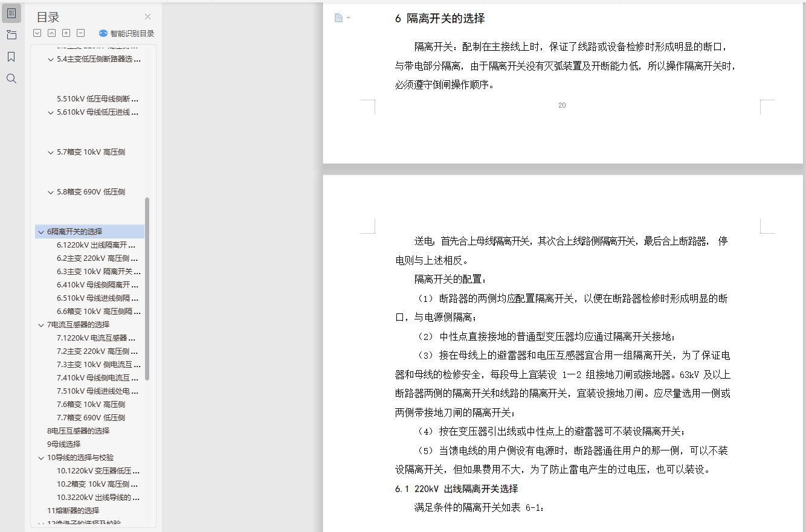This screenshot has height=532, width=806.
Task: Go to 6.510kV 母线进线侧隔 entry
Action: [98, 298]
